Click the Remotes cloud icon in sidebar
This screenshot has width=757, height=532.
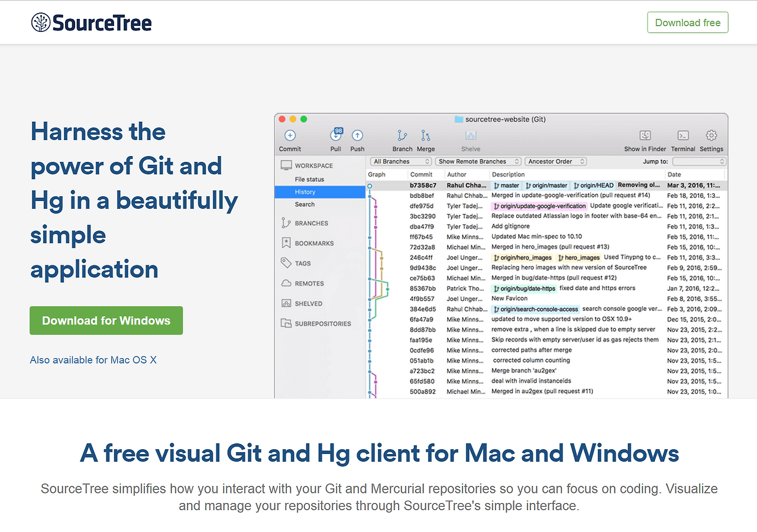[x=286, y=283]
